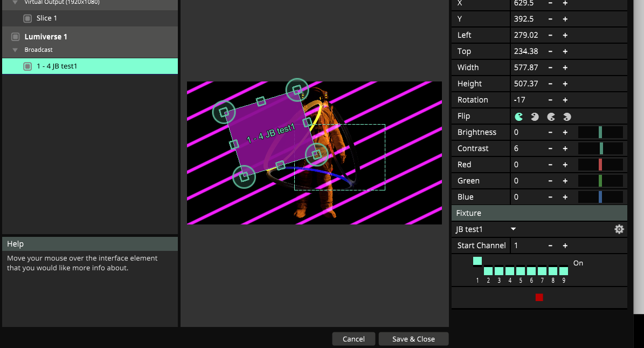Collapse the Broadcast section triangle
This screenshot has width=644, height=348.
[16, 50]
